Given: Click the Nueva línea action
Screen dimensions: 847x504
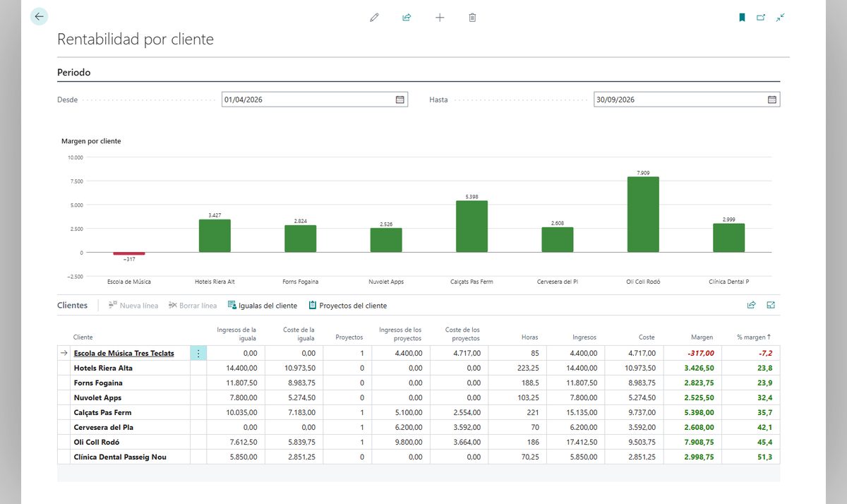Looking at the screenshot, I should click(x=133, y=306).
